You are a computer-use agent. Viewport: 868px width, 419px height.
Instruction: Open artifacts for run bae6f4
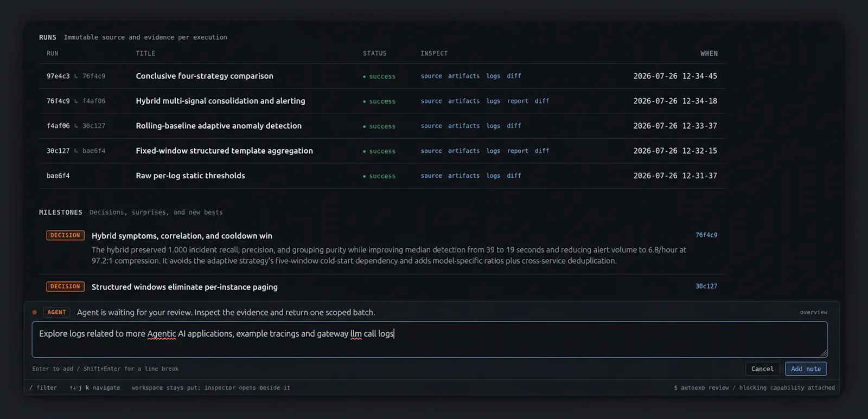pyautogui.click(x=464, y=176)
